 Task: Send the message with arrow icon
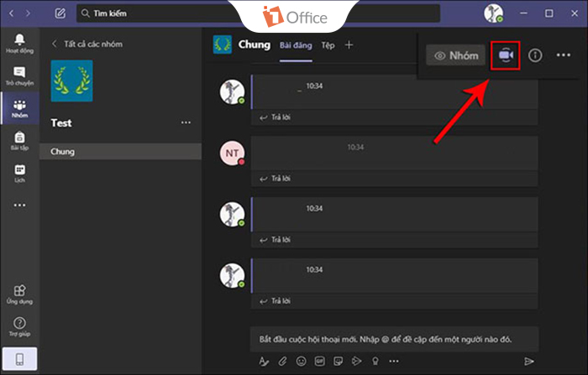point(528,361)
